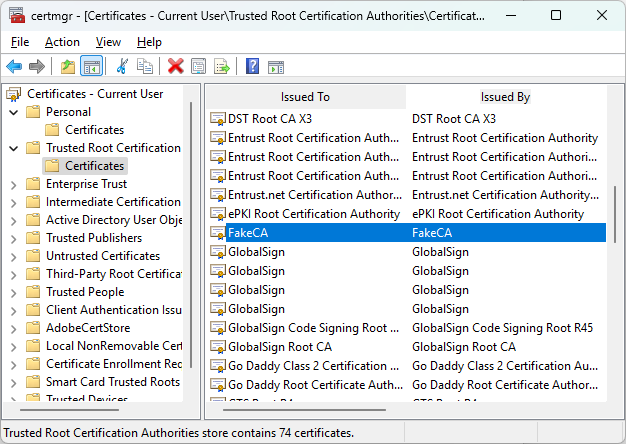Open the Help menu
Viewport: 626px width, 444px height.
[149, 42]
